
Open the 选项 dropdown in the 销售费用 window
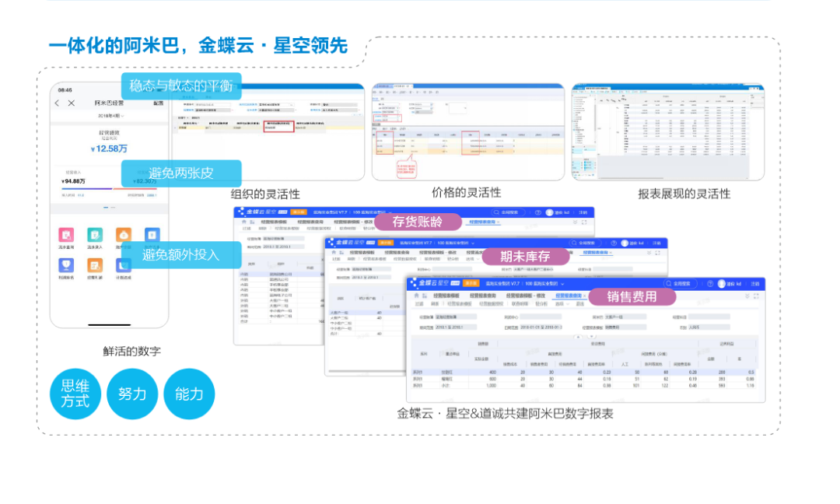pyautogui.click(x=562, y=304)
